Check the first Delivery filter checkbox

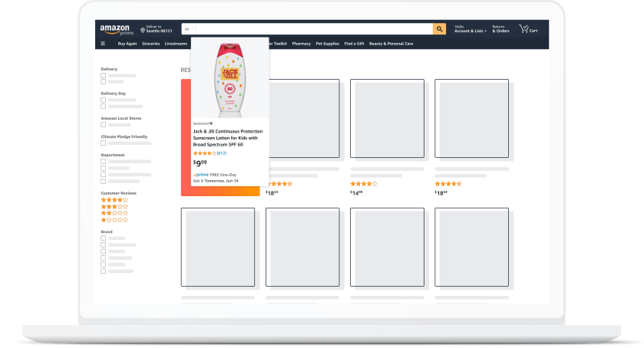[x=103, y=76]
